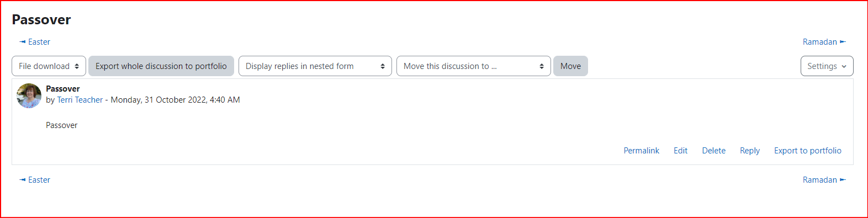Reply to the Passover post
Viewport: 868px width, 218px height.
pyautogui.click(x=750, y=151)
